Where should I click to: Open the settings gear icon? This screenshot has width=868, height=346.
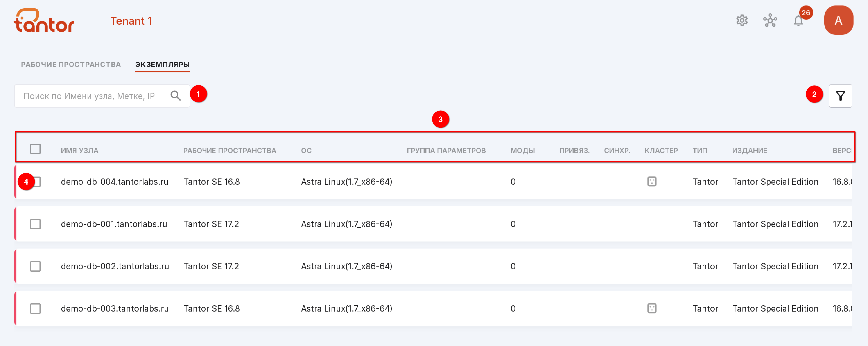click(742, 21)
